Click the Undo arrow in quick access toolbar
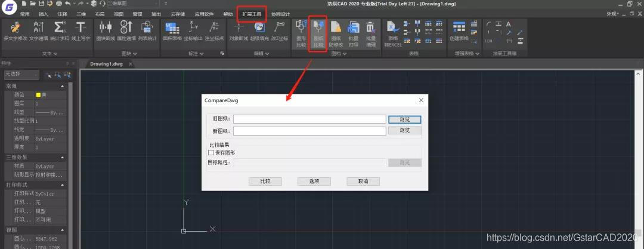Screen dimensions: 644x249 click(x=67, y=4)
